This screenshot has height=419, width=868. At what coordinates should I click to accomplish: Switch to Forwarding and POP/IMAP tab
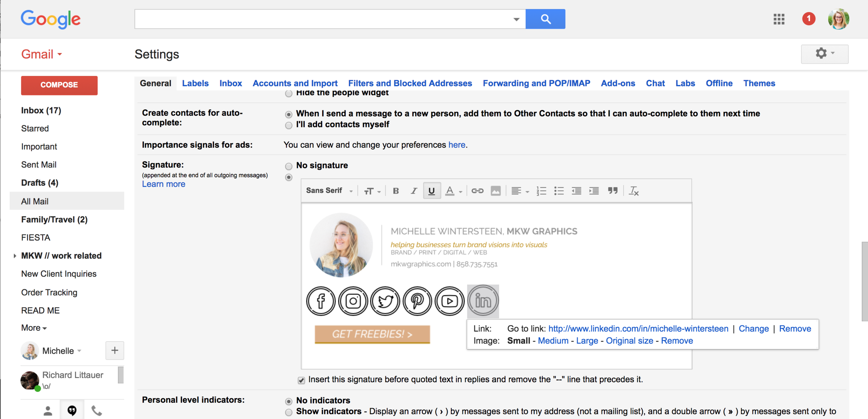536,83
